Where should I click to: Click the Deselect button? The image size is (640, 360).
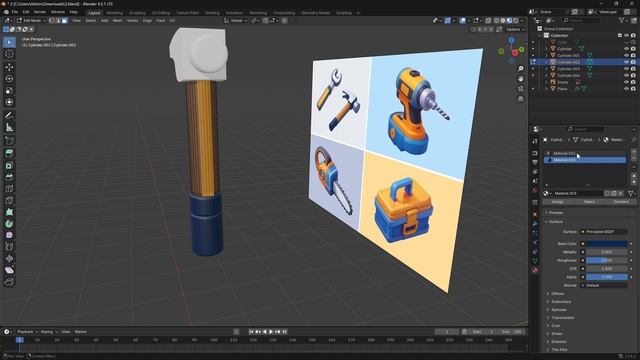(620, 202)
